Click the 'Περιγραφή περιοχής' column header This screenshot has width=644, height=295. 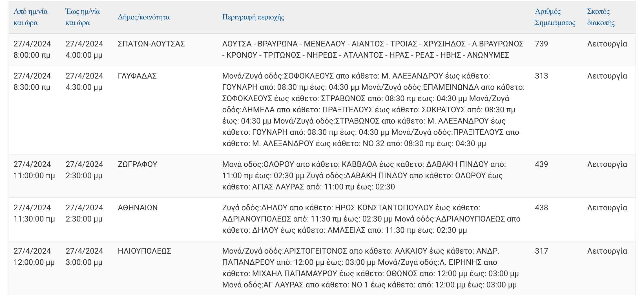[253, 17]
